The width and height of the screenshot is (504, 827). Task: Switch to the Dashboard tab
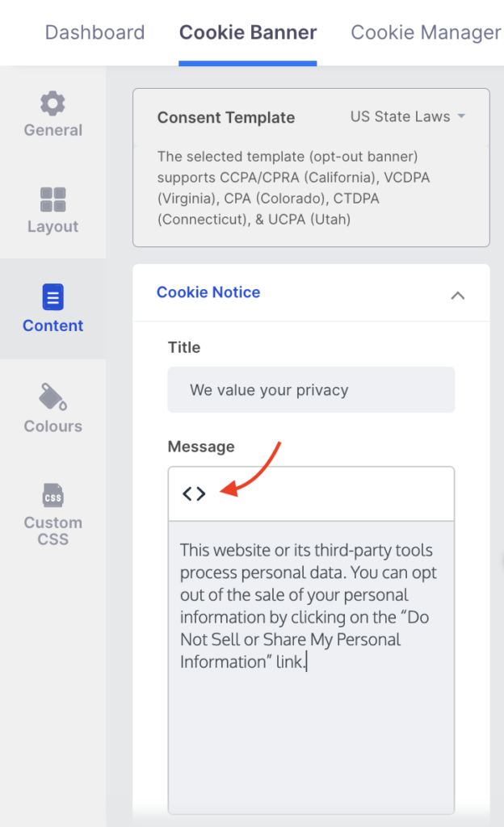click(x=94, y=32)
